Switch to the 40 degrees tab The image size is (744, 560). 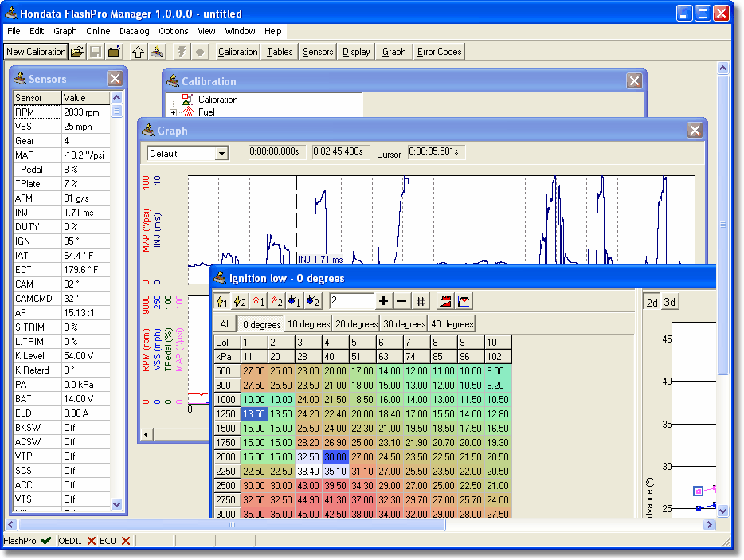452,324
